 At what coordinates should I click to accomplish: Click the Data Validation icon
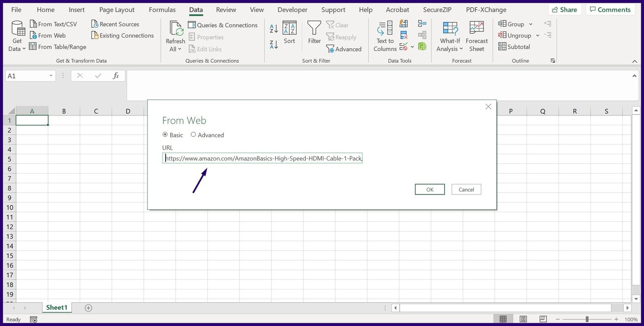click(403, 46)
